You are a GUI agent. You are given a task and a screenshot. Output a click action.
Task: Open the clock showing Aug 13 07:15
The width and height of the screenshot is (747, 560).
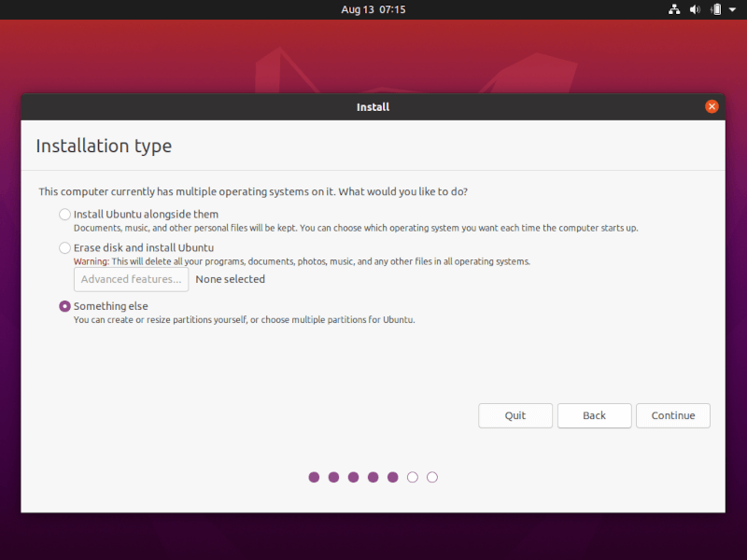(x=373, y=9)
